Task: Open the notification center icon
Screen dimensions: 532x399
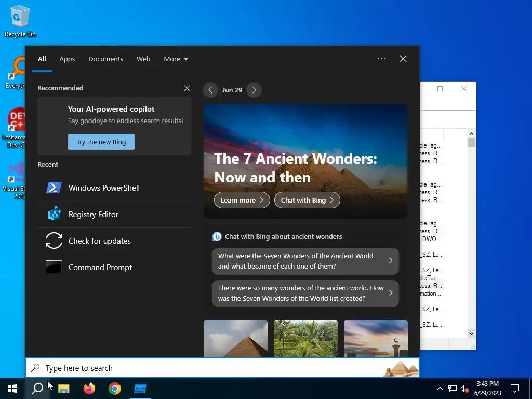Action: 515,389
